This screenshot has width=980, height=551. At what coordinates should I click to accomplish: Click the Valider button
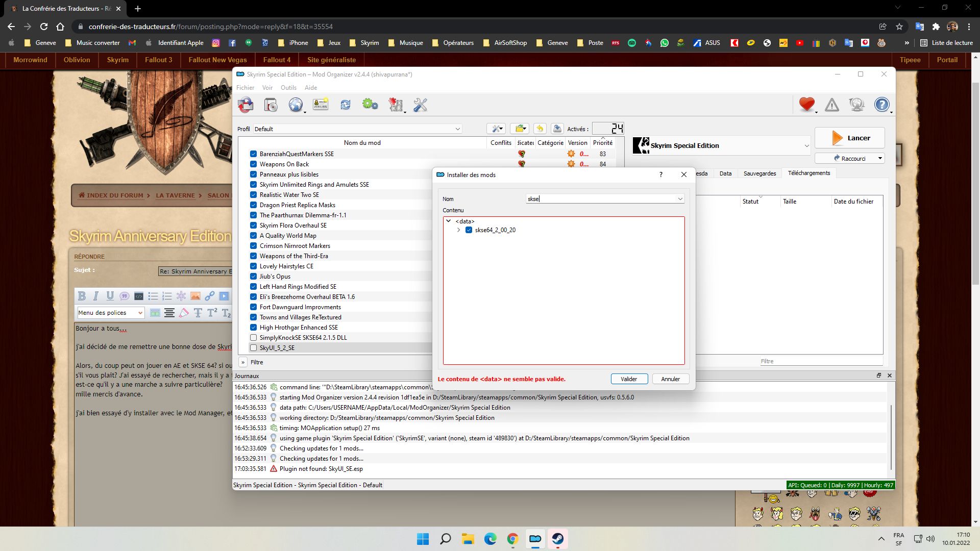point(629,379)
